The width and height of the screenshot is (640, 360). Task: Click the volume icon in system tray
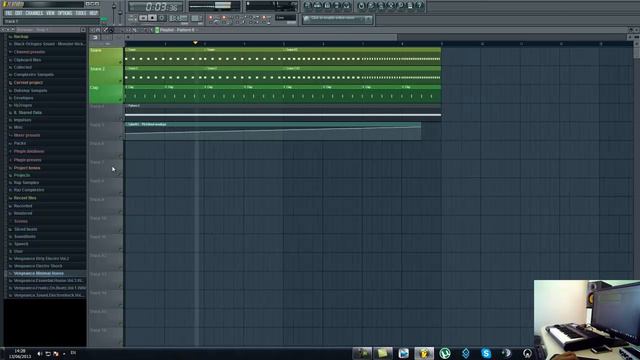coord(40,353)
